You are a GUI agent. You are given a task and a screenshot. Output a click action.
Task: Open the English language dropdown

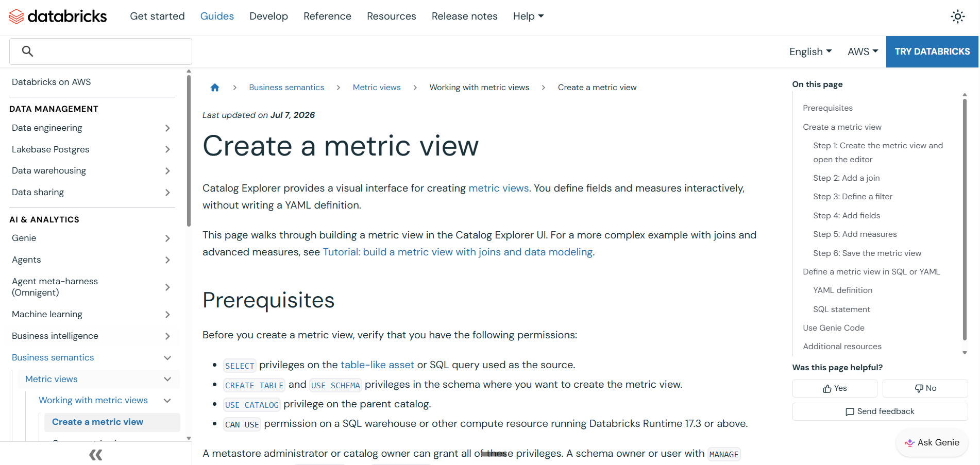tap(810, 51)
